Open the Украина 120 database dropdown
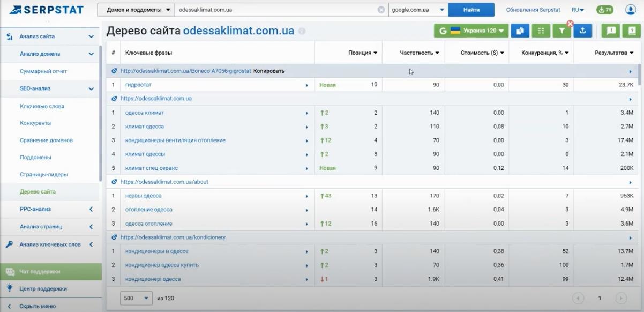644x312 pixels. (471, 31)
